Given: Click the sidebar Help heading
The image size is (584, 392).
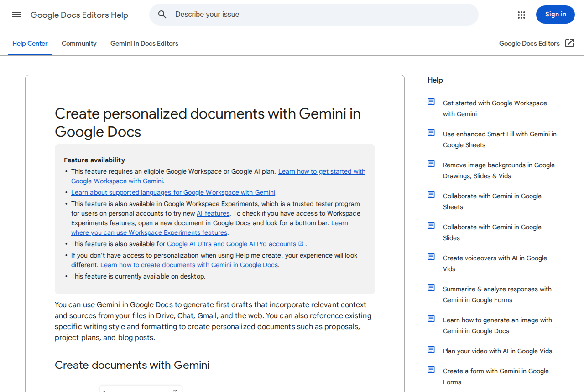Looking at the screenshot, I should [x=435, y=80].
